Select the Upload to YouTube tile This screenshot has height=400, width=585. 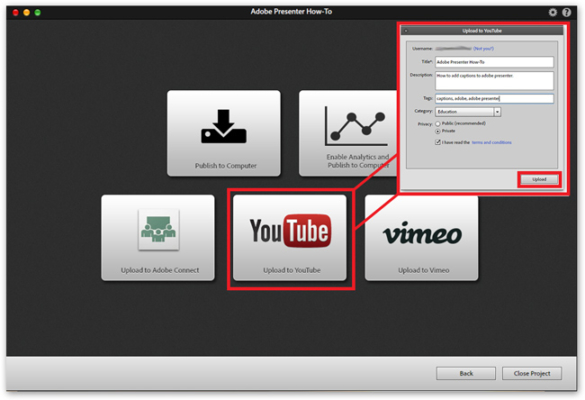290,238
